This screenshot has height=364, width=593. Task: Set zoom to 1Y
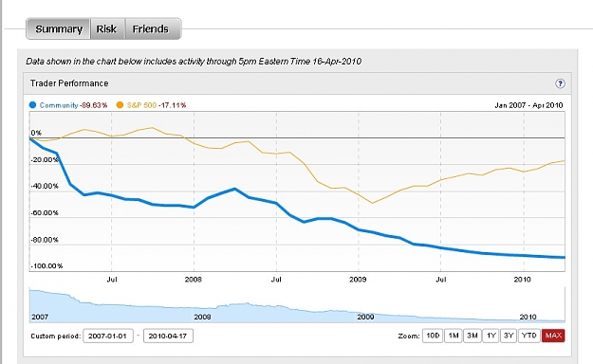pyautogui.click(x=491, y=336)
